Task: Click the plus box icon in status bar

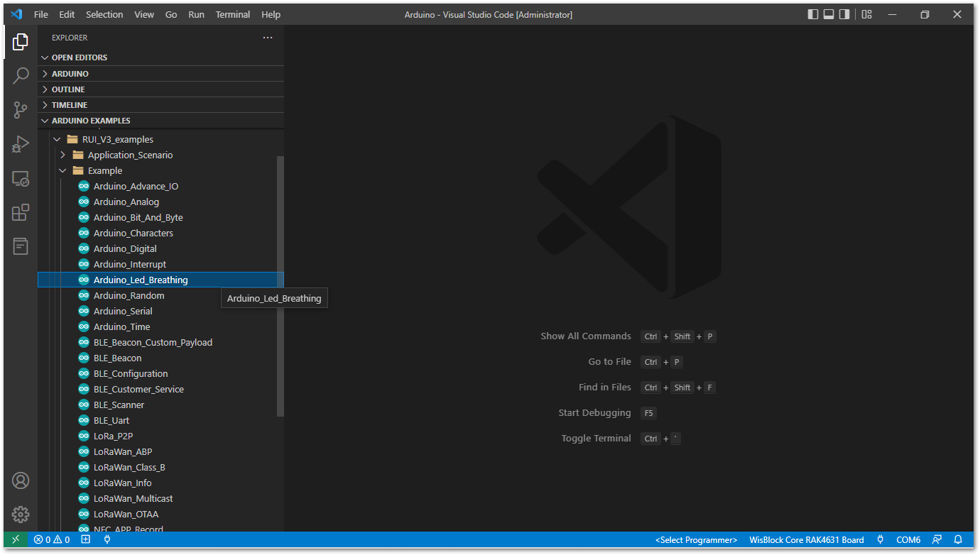Action: [x=86, y=539]
